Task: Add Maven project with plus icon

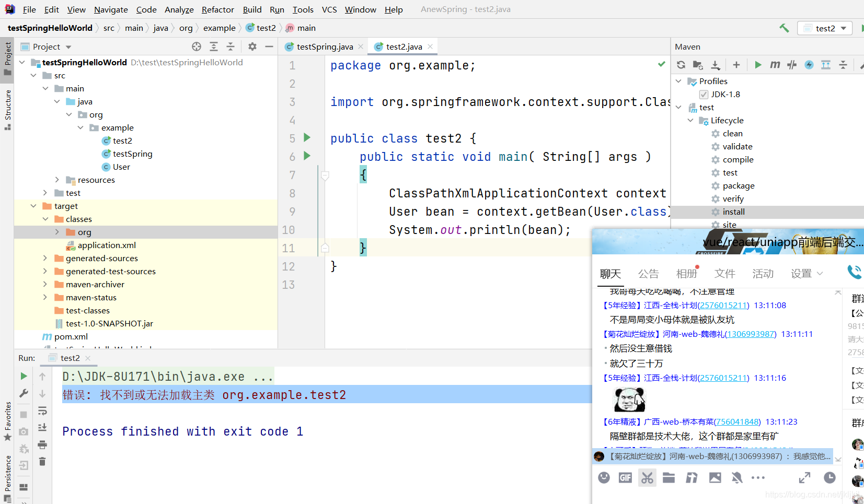Action: click(736, 65)
